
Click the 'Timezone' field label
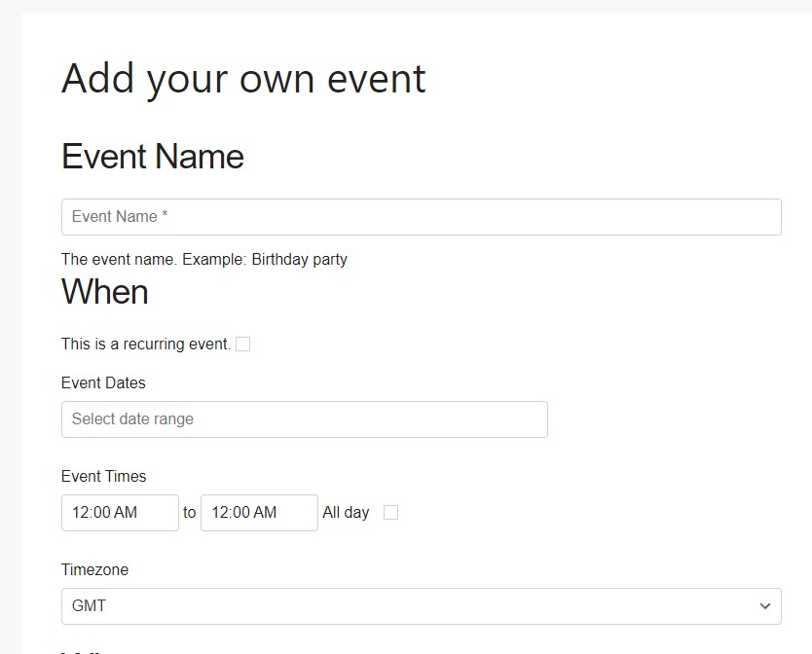(x=94, y=570)
